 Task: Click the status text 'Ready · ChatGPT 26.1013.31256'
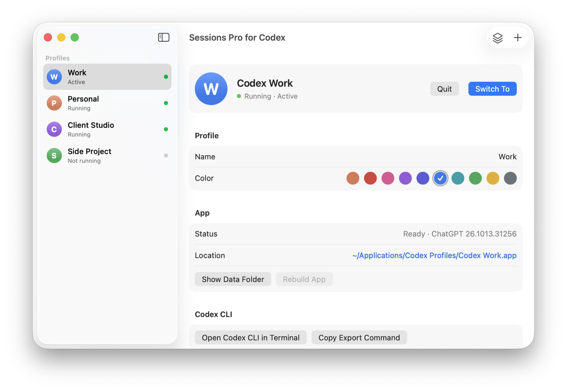(460, 234)
